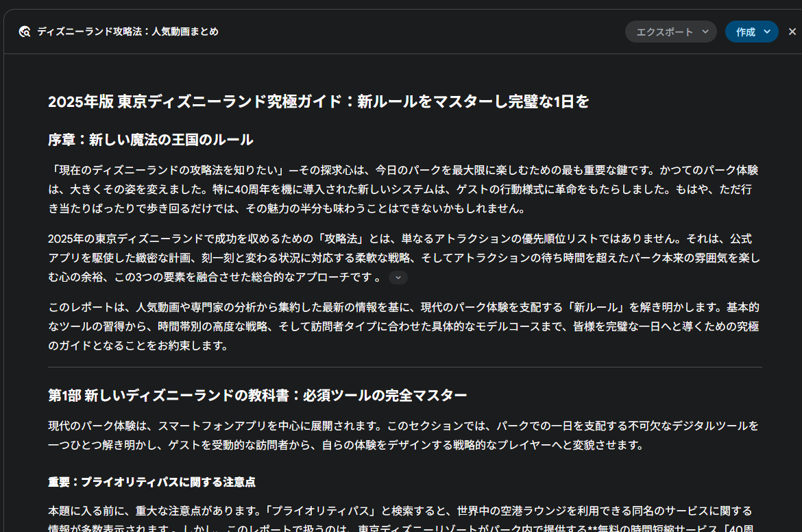Click the deep research icon beside the title

(x=25, y=32)
